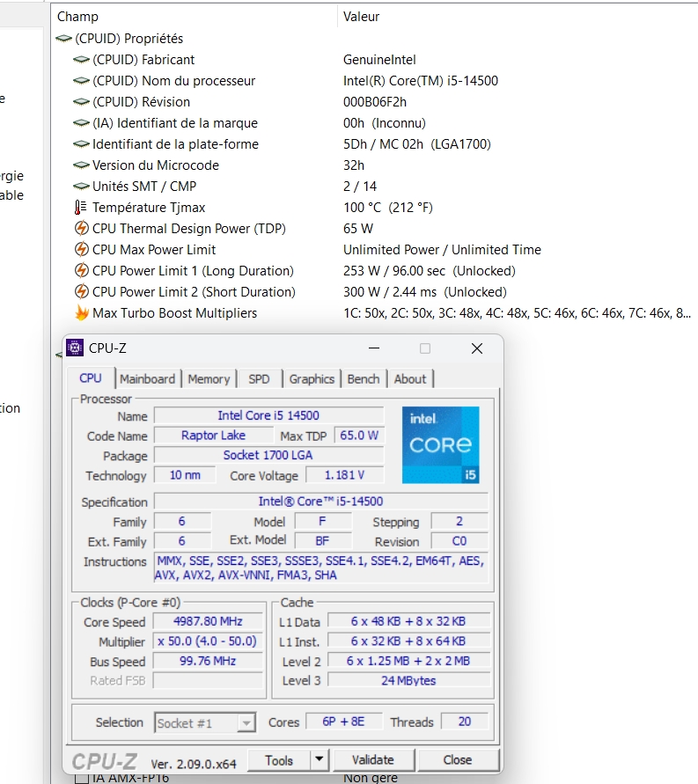The width and height of the screenshot is (698, 784).
Task: Click the Threads value 20
Action: [x=465, y=722]
